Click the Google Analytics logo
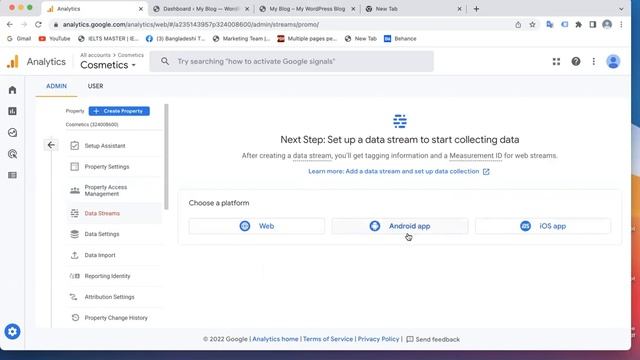Screen dimensions: 640x360 (x=13, y=62)
